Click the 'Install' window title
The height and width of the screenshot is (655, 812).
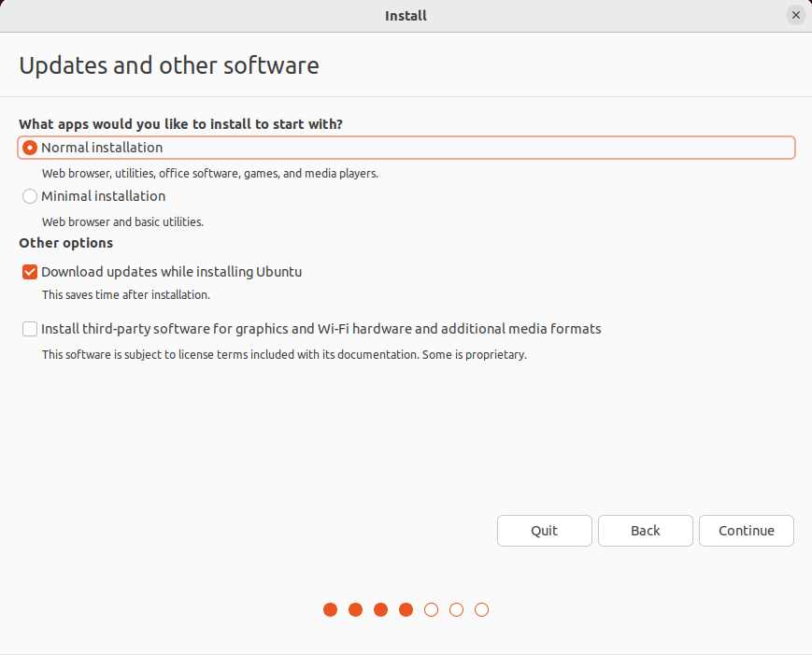click(x=406, y=16)
